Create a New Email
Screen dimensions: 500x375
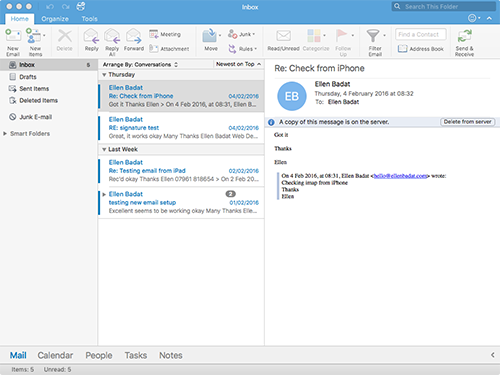pos(13,42)
